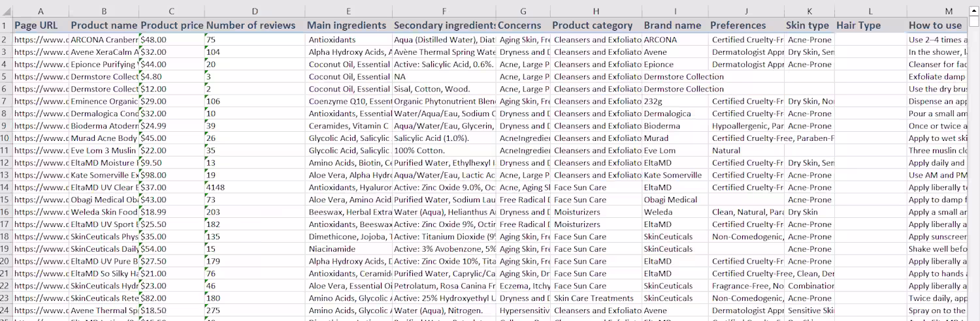Select the skin type cell 'Combination'
This screenshot has width=980, height=321.
[809, 286]
